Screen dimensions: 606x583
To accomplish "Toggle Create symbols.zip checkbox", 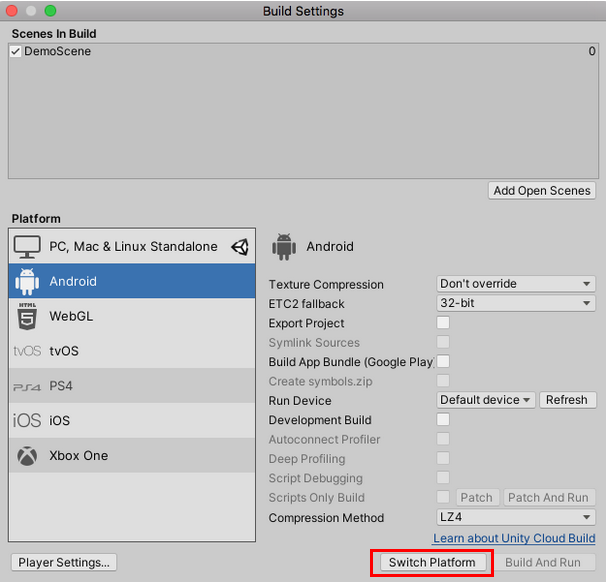I will [443, 381].
